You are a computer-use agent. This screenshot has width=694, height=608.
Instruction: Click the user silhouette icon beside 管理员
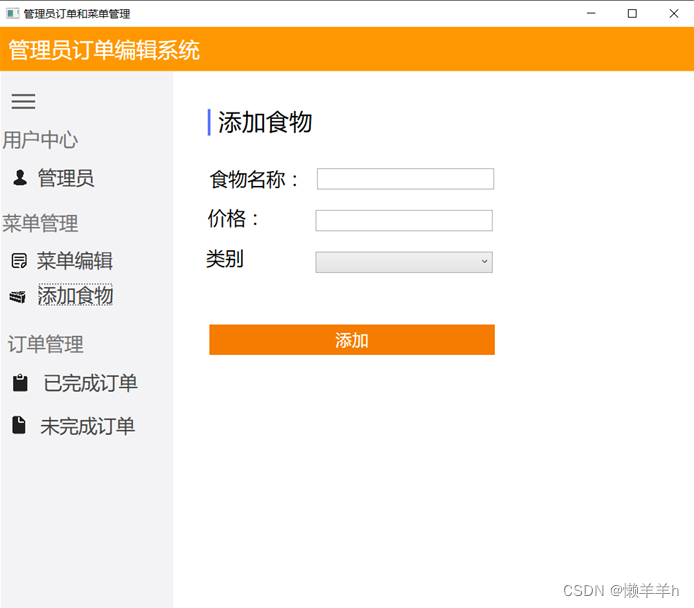[20, 177]
